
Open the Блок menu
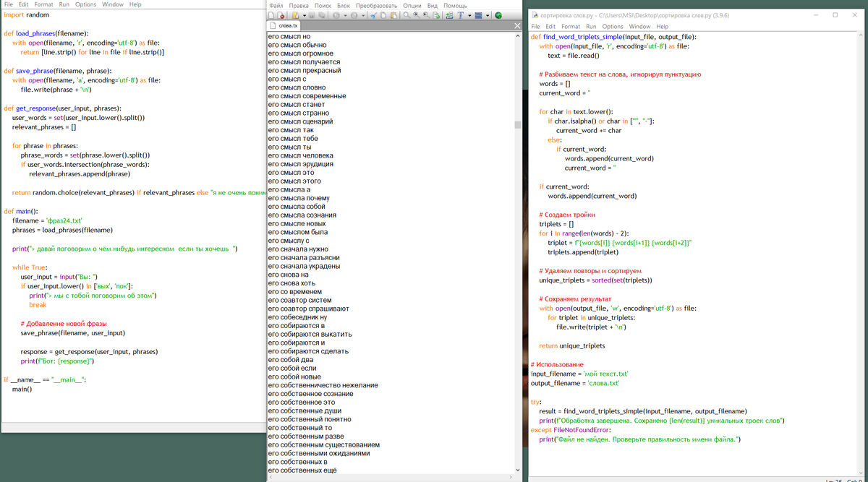click(344, 5)
